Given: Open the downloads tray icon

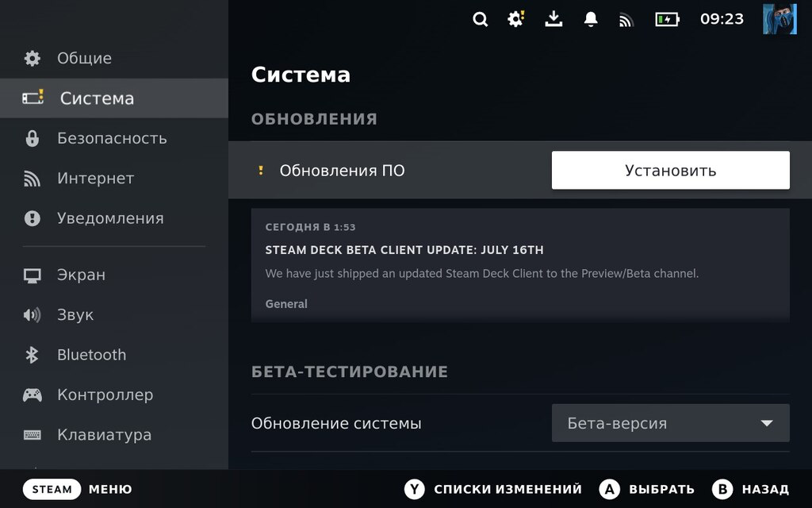Looking at the screenshot, I should [x=553, y=19].
